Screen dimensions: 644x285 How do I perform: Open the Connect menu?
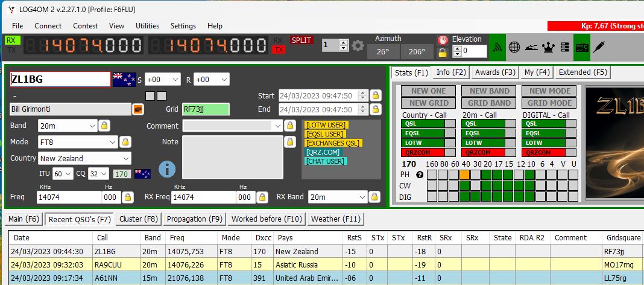coord(48,25)
